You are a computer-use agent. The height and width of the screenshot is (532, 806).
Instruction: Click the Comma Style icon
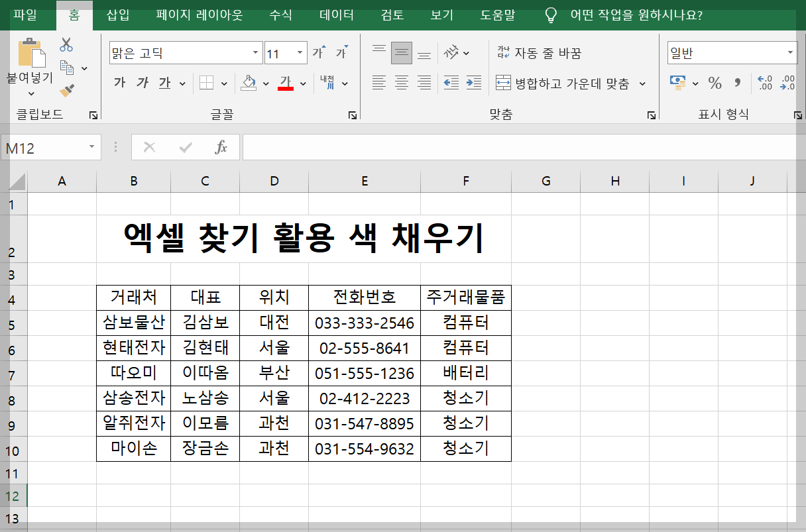pyautogui.click(x=737, y=83)
